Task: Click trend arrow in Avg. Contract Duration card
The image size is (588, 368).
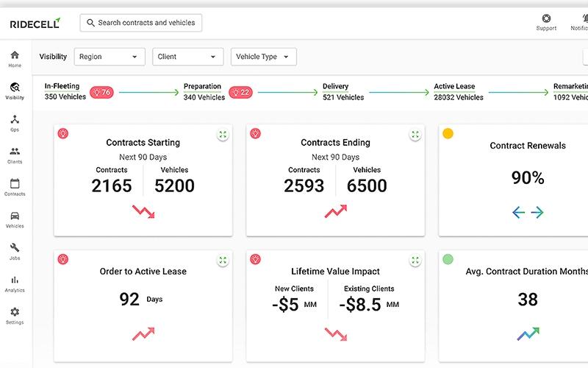Action: point(528,333)
